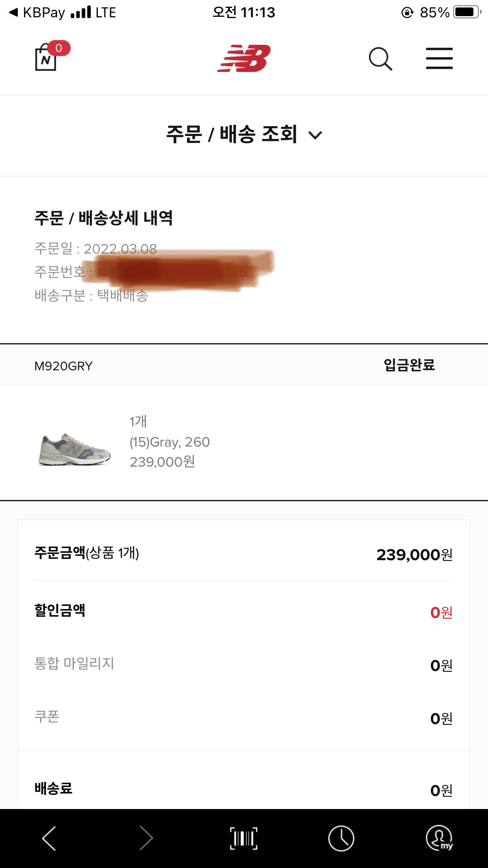The image size is (488, 868).
Task: Tap the New Balance logo
Action: (x=244, y=59)
